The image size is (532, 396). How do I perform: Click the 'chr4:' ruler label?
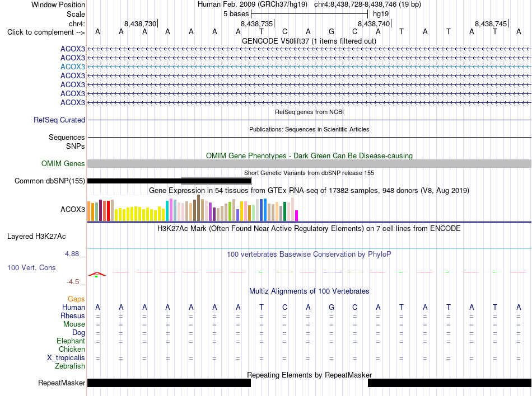click(77, 23)
